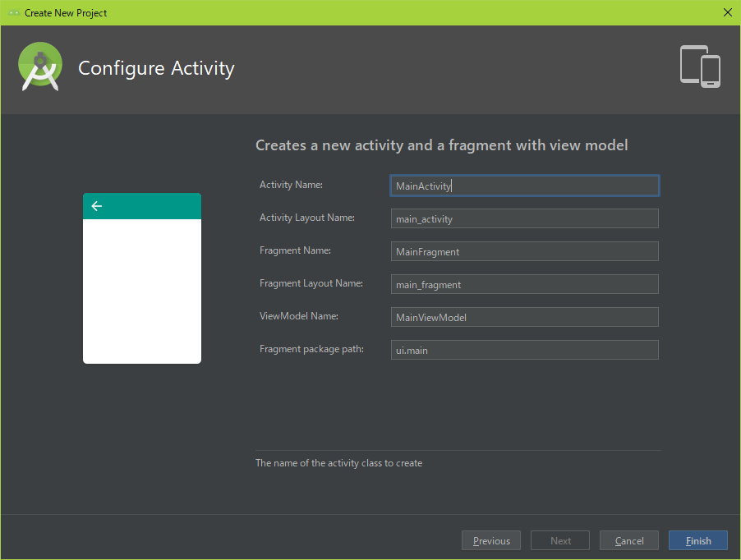Click the phone and tablet device icon
Image resolution: width=741 pixels, height=560 pixels.
[700, 67]
